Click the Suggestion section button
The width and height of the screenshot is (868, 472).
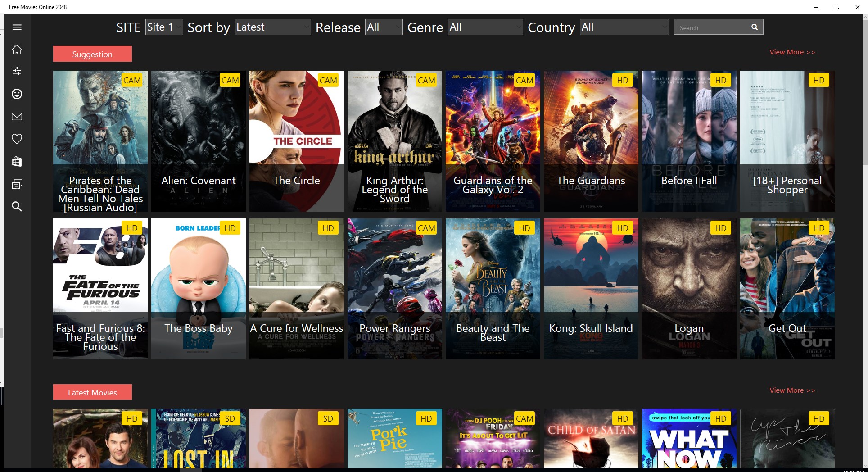[92, 54]
